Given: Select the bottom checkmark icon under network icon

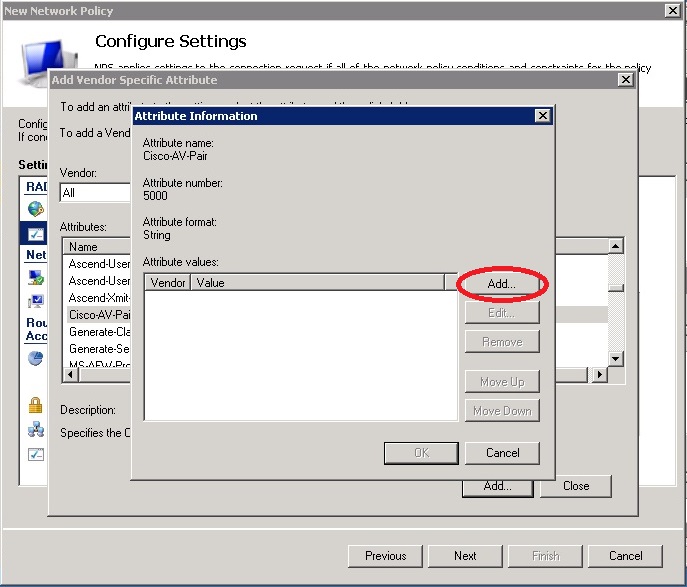Looking at the screenshot, I should [x=36, y=454].
